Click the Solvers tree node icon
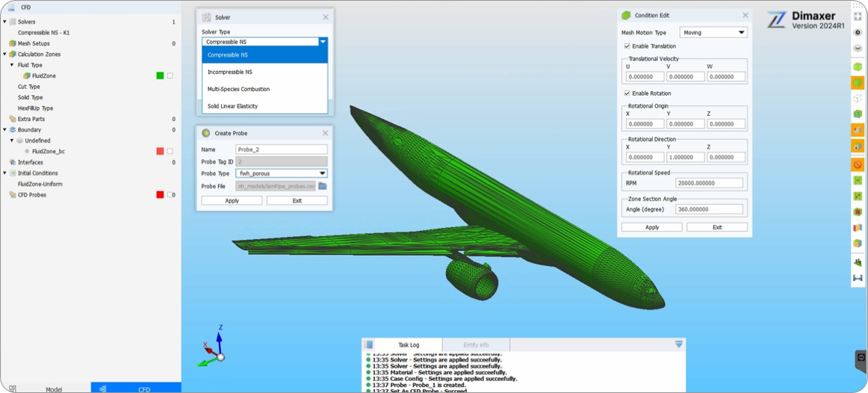868x393 pixels. pos(13,22)
